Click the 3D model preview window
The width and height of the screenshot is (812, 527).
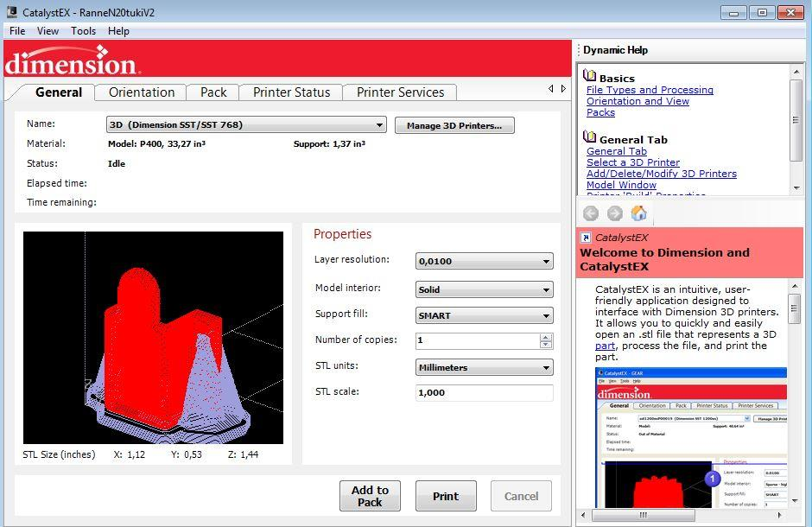coord(153,338)
